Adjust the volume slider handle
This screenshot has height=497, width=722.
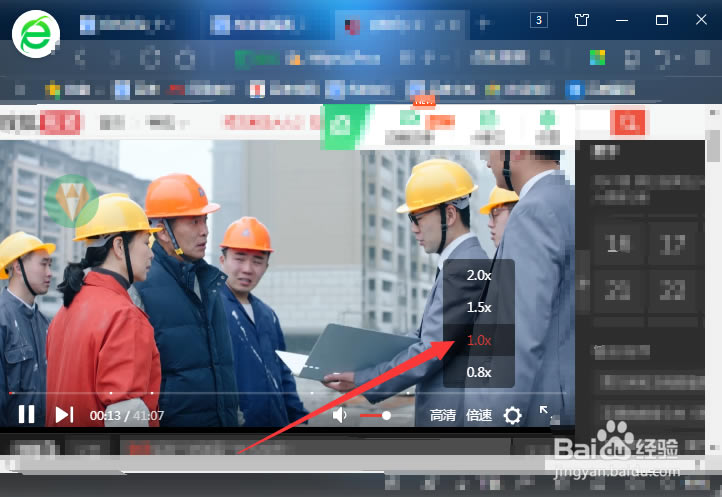pos(387,415)
